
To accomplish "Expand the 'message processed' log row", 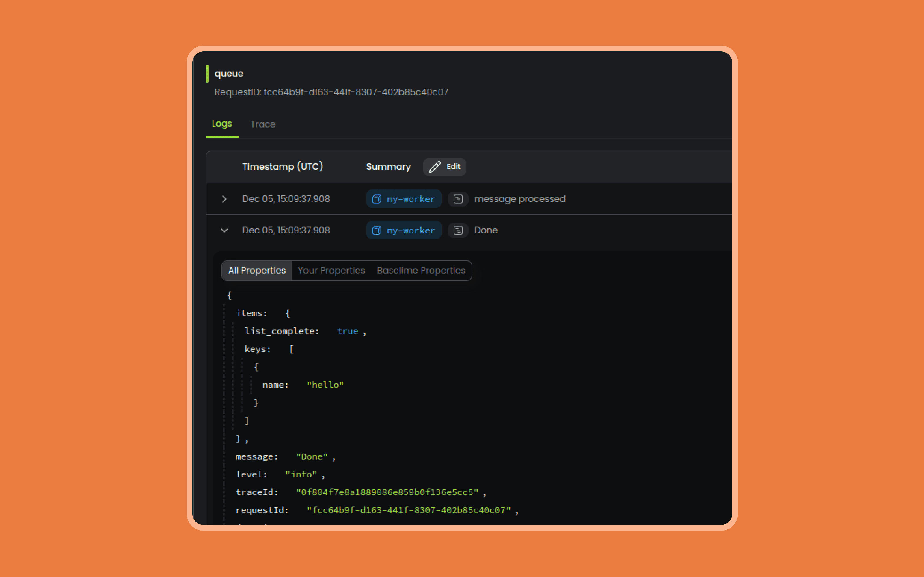I will point(225,199).
